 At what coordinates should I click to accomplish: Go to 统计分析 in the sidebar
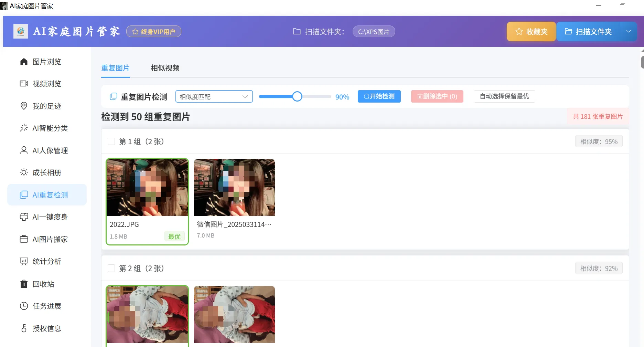coord(47,261)
